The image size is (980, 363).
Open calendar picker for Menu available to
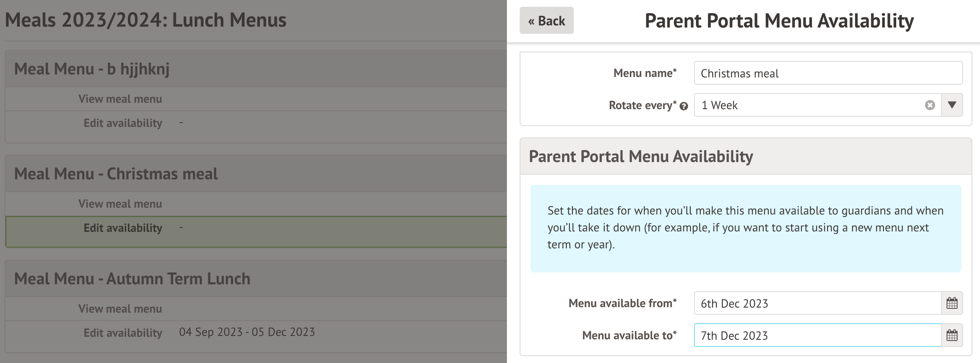pyautogui.click(x=952, y=335)
